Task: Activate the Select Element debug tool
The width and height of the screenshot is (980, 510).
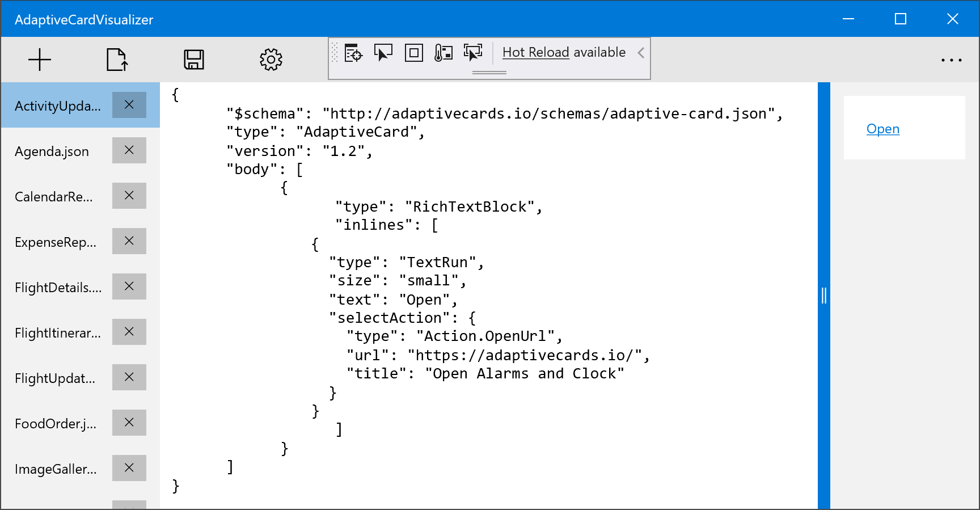Action: coord(383,53)
